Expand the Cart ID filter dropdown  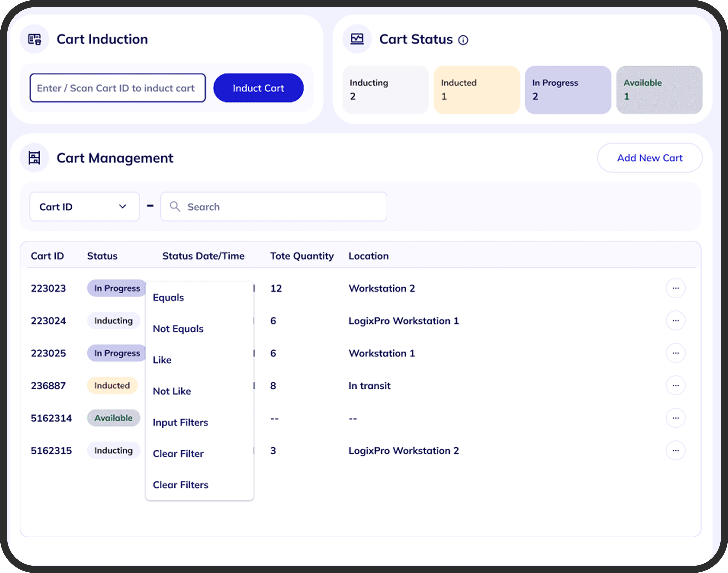(x=84, y=207)
